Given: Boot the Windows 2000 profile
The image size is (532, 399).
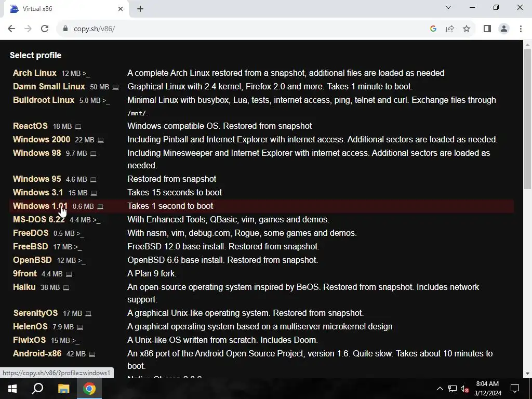Looking at the screenshot, I should click(42, 139).
